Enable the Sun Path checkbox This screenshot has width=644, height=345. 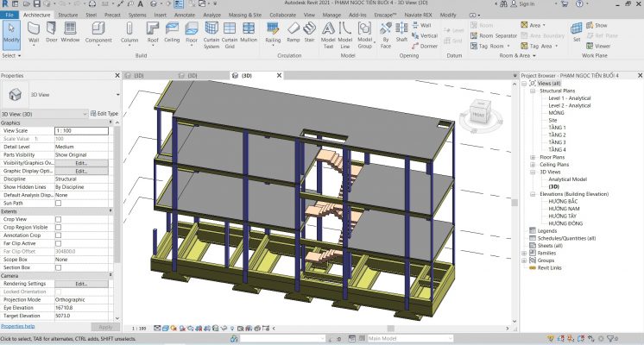point(59,203)
